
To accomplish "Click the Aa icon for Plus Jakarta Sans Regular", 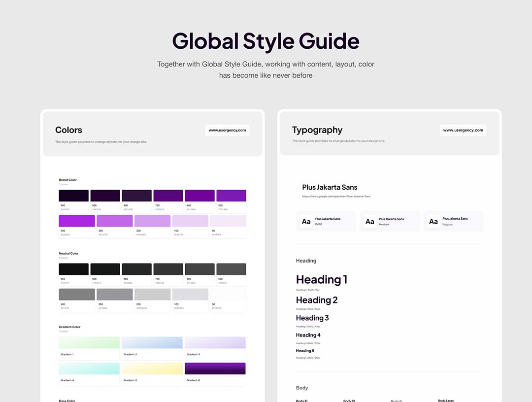I will click(x=433, y=222).
